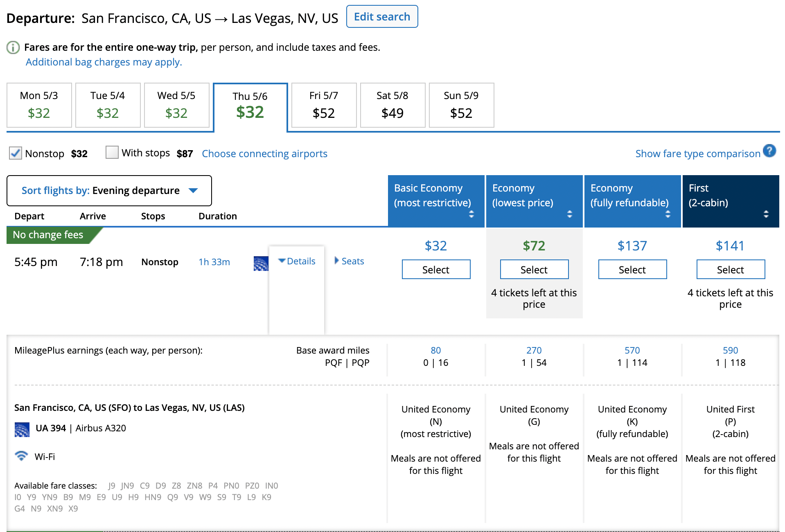785x532 pixels.
Task: Sort by Economy fully refundable arrows
Action: click(668, 214)
